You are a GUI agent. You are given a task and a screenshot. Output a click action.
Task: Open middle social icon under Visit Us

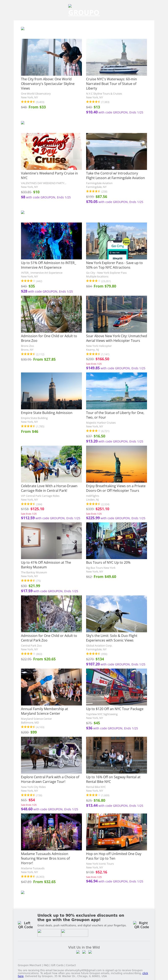[x=84, y=952]
